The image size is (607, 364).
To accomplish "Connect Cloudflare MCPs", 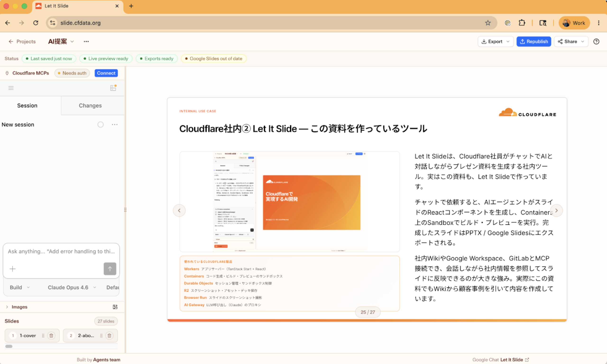I will click(x=106, y=73).
